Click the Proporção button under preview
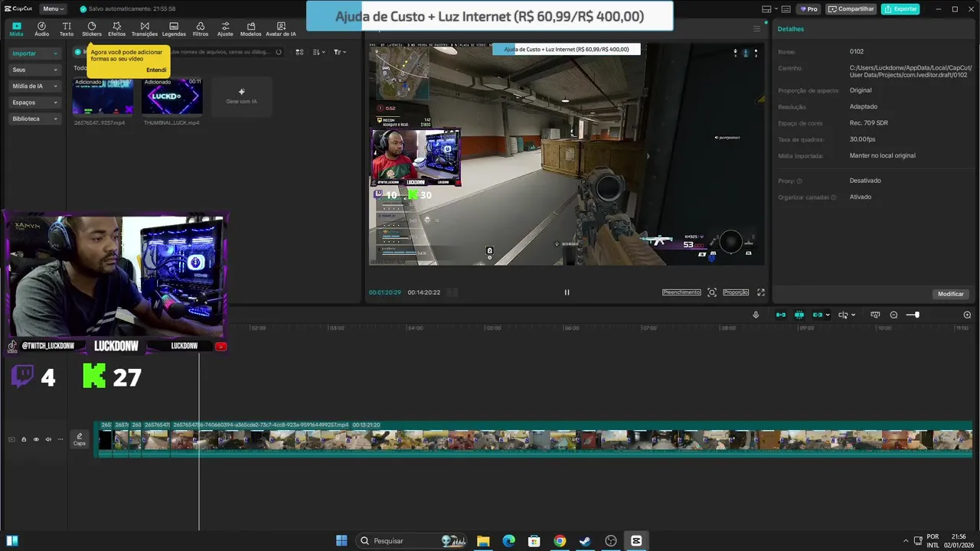The height and width of the screenshot is (551, 980). coord(736,292)
